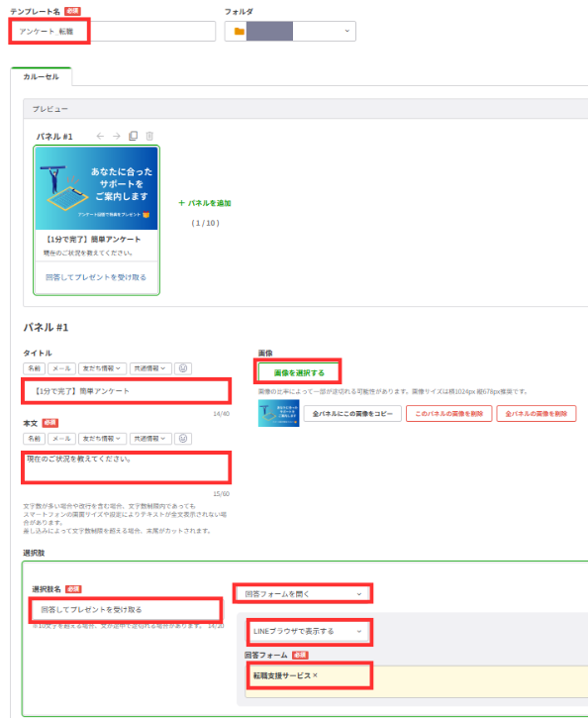Click このパネルの画像を削除 button
588x718 pixels.
pos(448,414)
